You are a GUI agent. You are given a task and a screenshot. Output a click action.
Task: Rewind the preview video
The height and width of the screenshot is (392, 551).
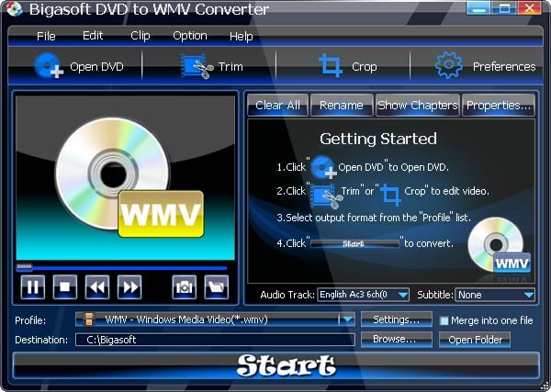coord(97,287)
